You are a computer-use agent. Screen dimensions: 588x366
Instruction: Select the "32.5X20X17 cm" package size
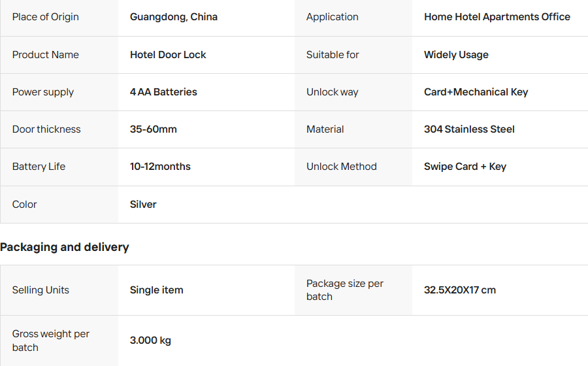pyautogui.click(x=459, y=290)
